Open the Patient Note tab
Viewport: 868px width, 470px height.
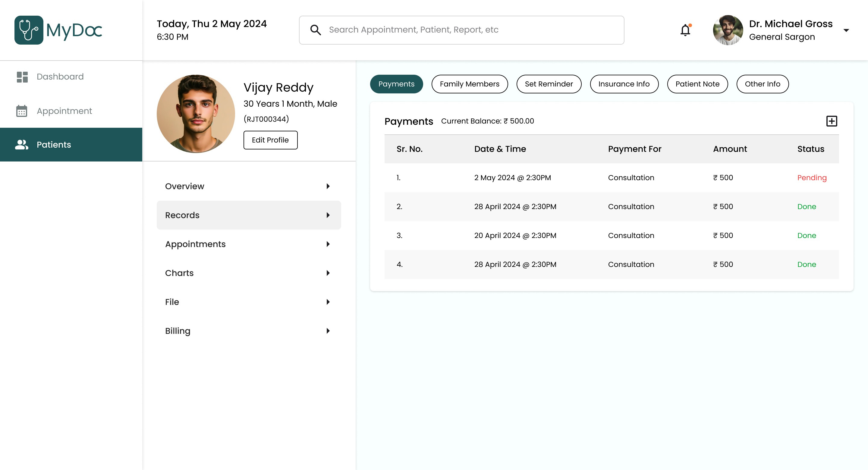click(697, 84)
